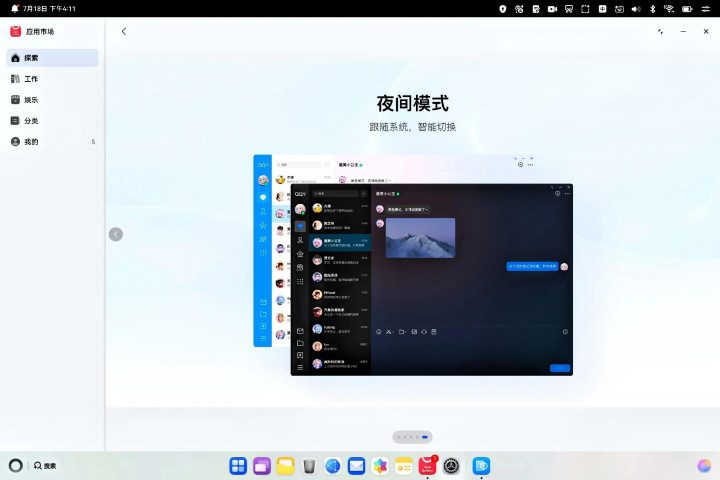
Task: Close the 应用市场 window
Action: [706, 31]
